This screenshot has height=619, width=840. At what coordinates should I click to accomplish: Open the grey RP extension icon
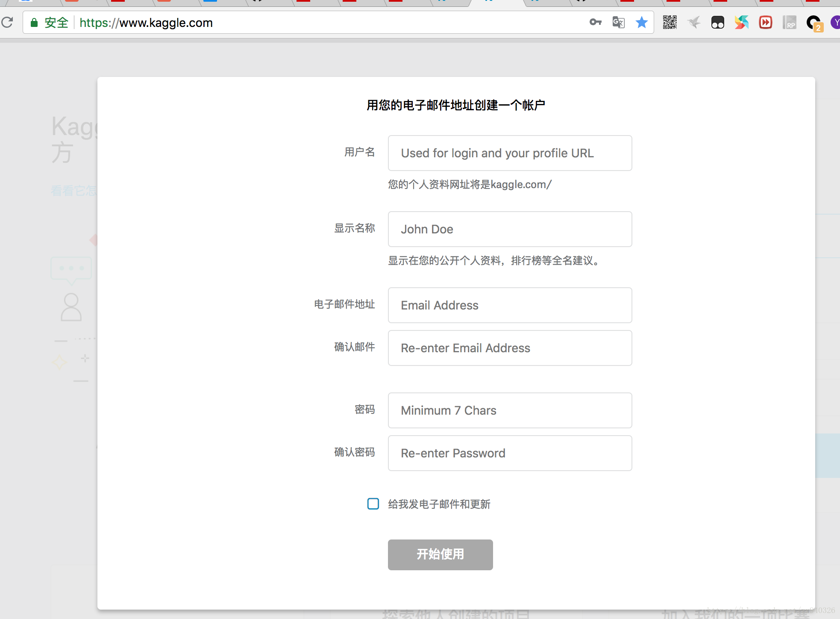point(789,22)
